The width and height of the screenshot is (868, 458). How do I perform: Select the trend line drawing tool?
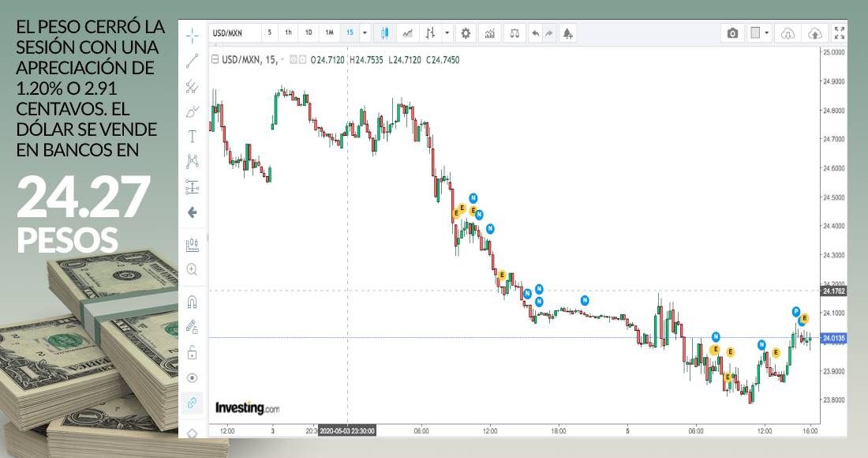coord(192,61)
